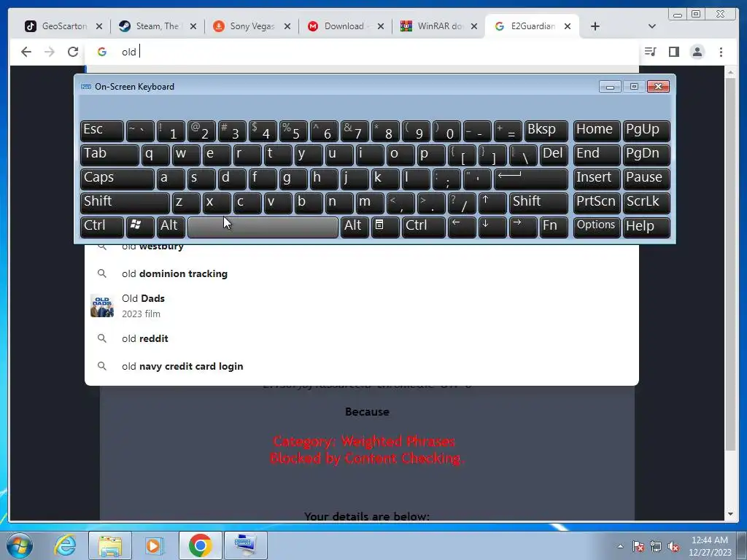This screenshot has height=560, width=747.
Task: Toggle right Shift key on keyboard
Action: [538, 203]
